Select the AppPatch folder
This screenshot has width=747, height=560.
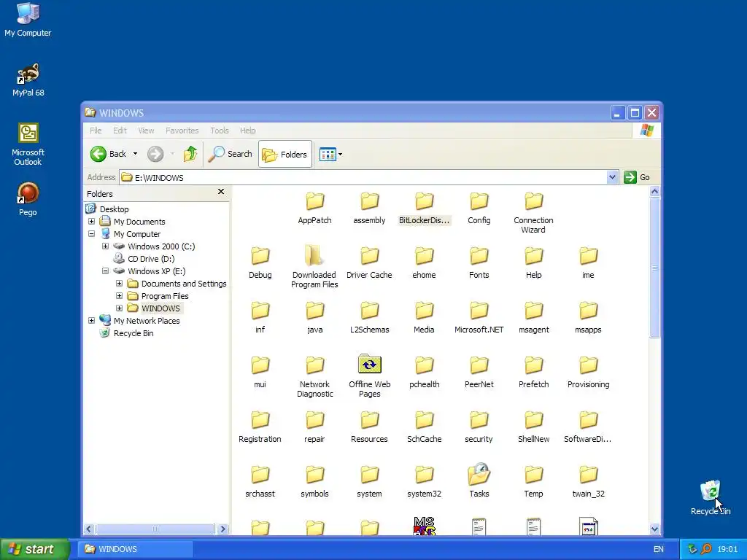[x=314, y=208]
